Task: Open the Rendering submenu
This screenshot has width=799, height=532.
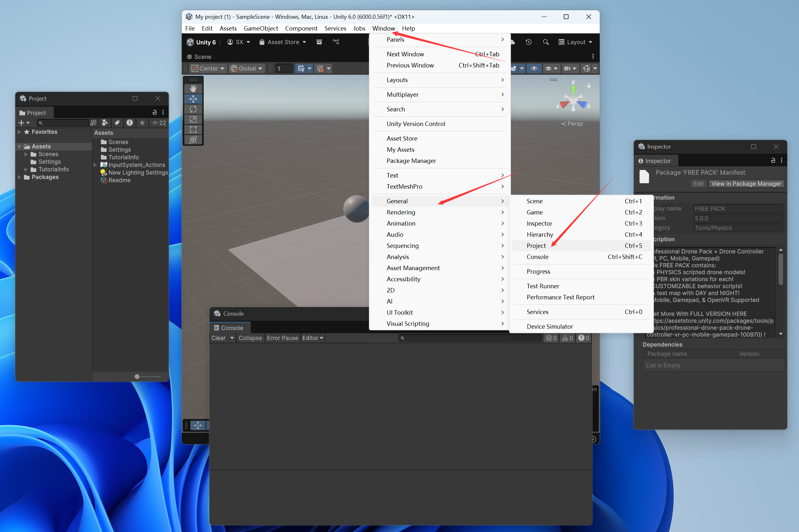Action: tap(440, 213)
